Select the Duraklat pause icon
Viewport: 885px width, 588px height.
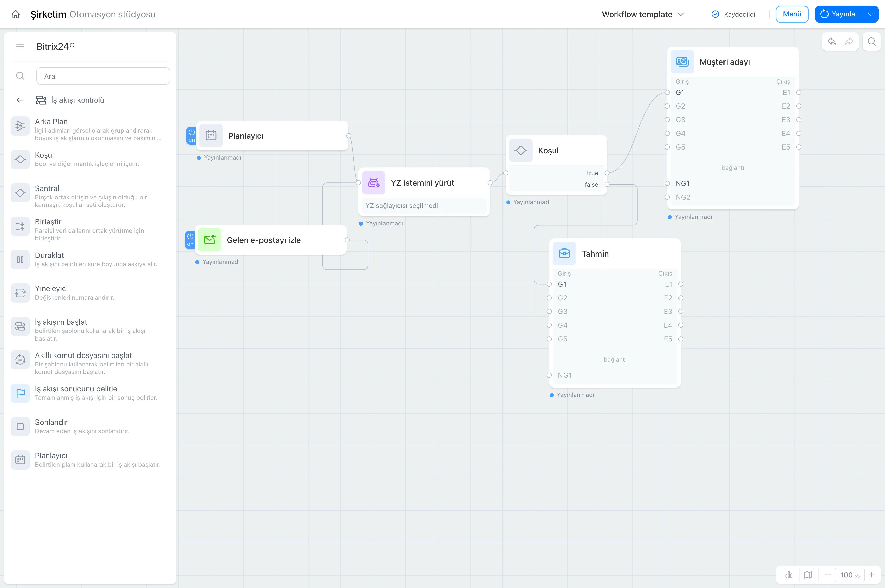coord(20,260)
